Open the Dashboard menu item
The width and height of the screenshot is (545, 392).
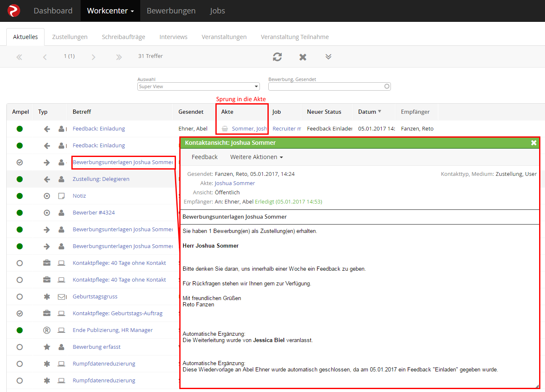(53, 10)
